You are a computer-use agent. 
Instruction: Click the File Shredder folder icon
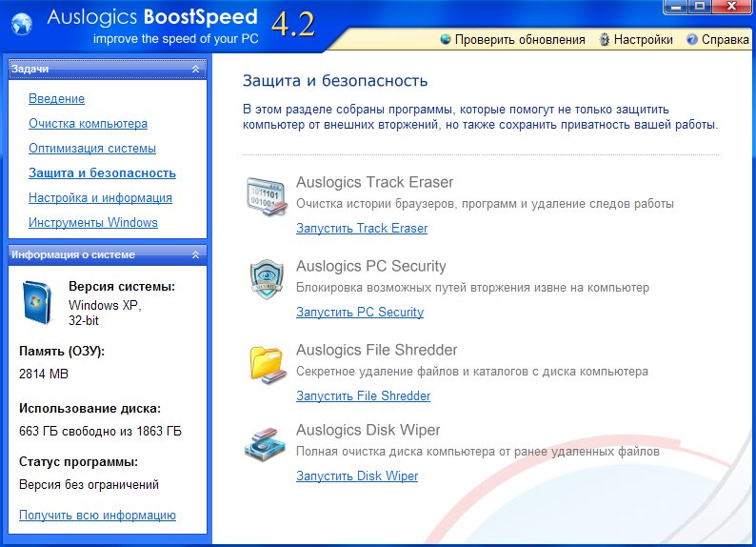[267, 364]
